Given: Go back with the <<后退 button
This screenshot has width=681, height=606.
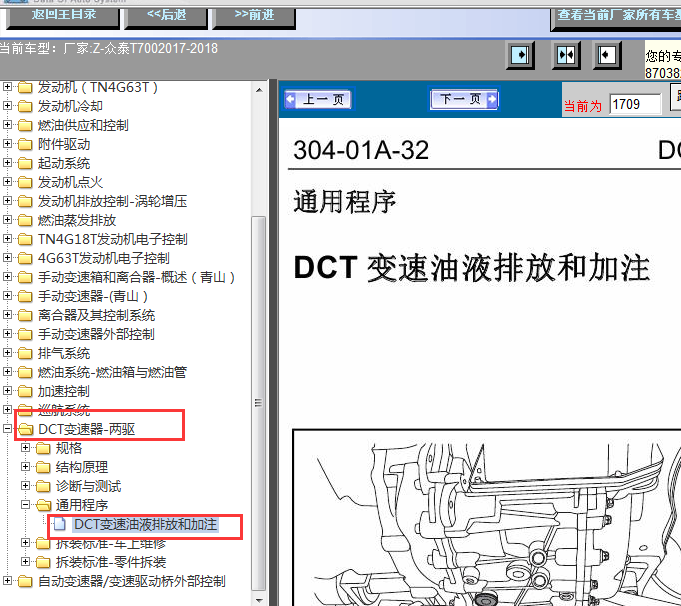Looking at the screenshot, I should [x=166, y=16].
